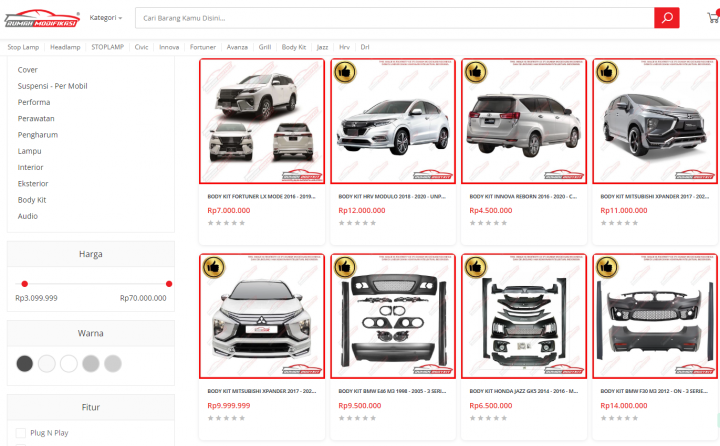
Task: Open Pengharum category in sidebar
Action: coord(38,135)
